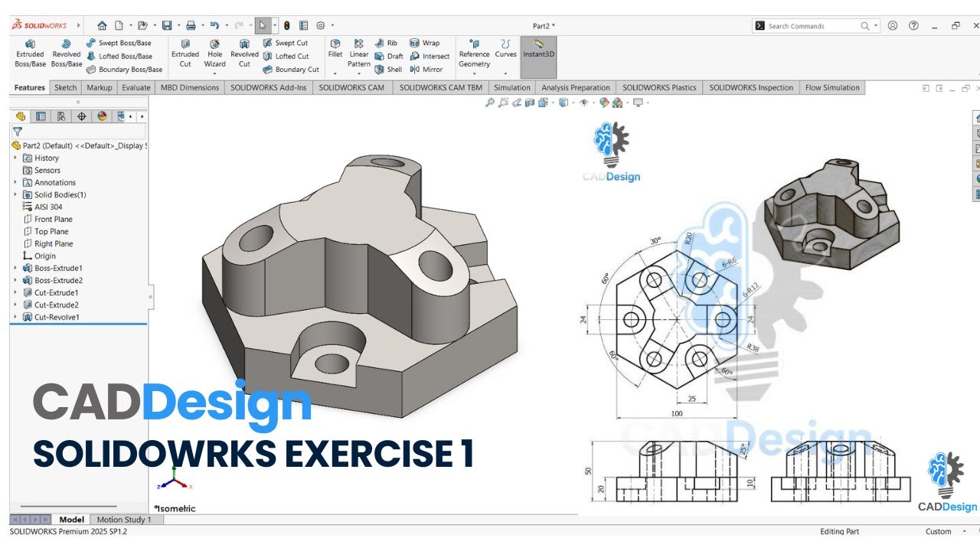Click the Wrap feature tool

click(425, 44)
